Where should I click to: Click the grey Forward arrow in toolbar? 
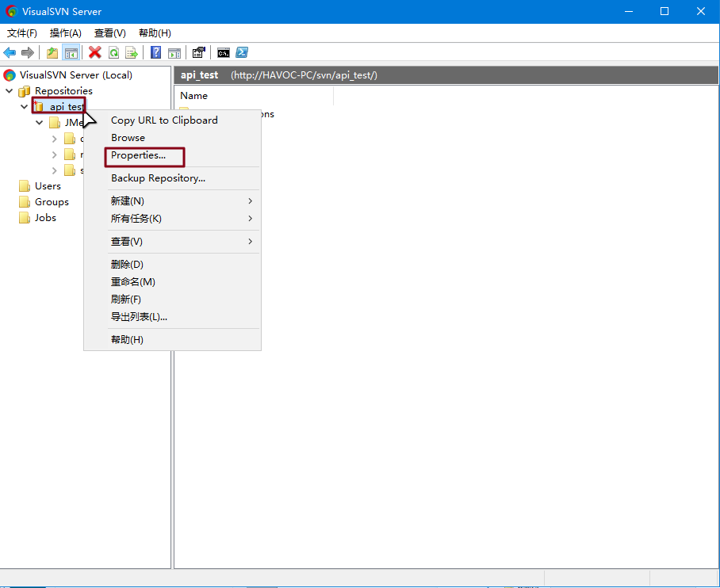(28, 53)
